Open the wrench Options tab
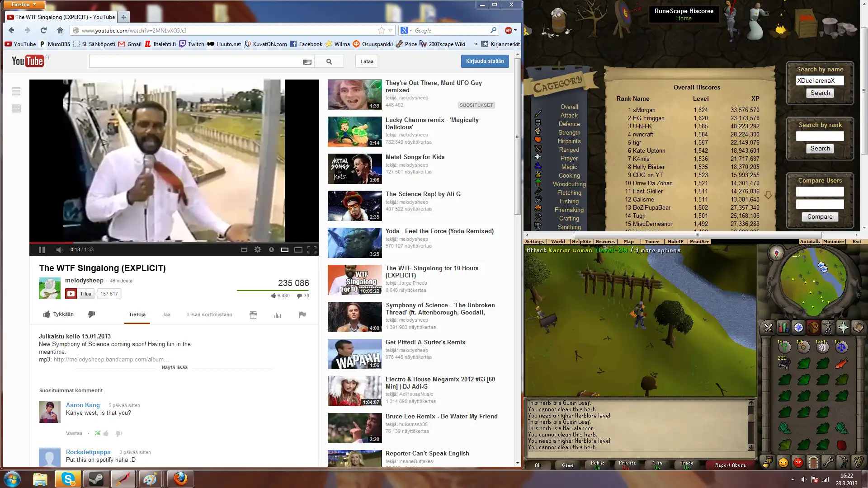868x488 pixels. [828, 463]
